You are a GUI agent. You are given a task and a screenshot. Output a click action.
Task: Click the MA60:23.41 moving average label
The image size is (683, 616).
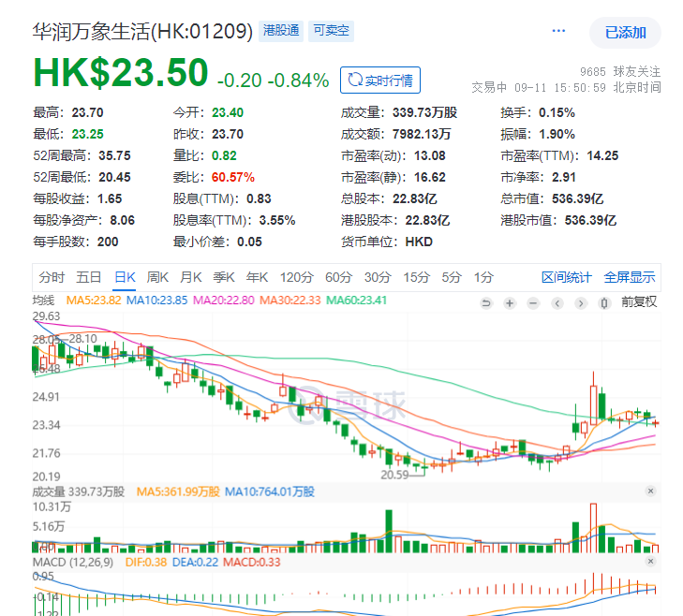[x=356, y=301]
